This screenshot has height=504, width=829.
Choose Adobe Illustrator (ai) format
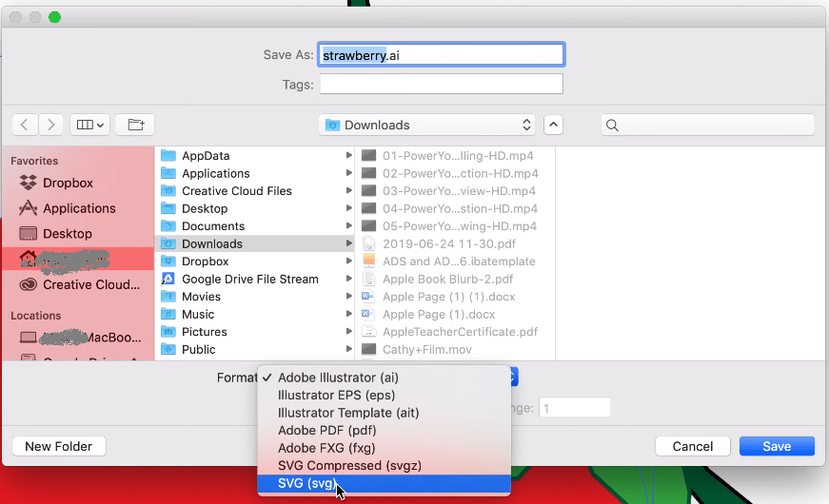pyautogui.click(x=384, y=378)
